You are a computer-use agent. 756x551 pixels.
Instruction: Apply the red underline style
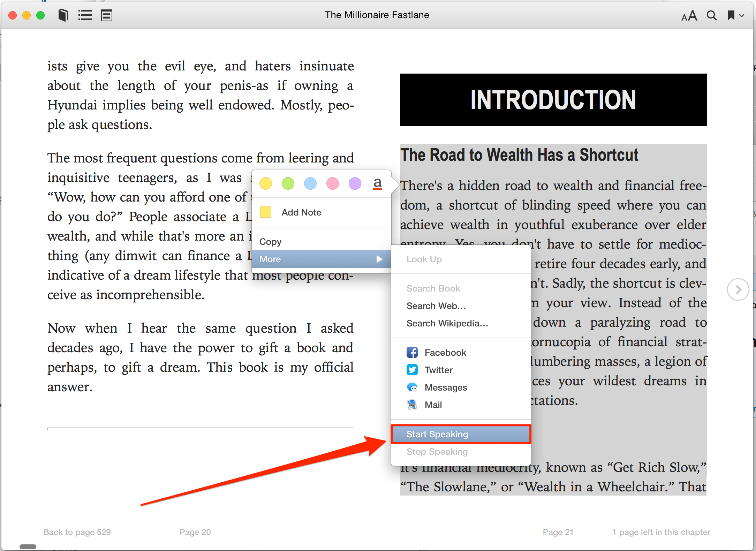coord(377,183)
